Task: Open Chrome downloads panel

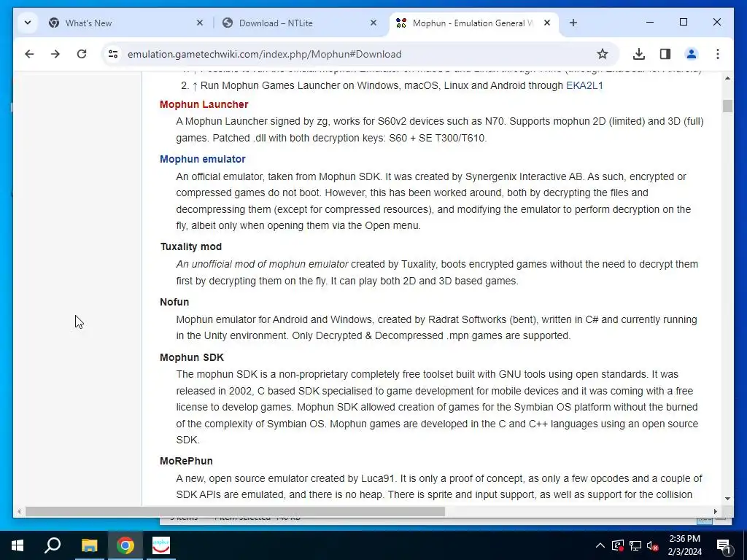Action: coord(639,54)
